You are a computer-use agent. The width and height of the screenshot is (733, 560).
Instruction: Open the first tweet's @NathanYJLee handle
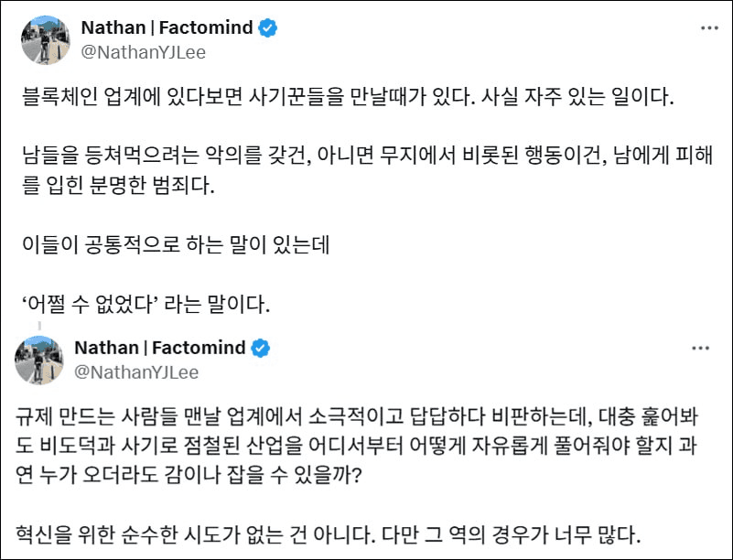[143, 52]
